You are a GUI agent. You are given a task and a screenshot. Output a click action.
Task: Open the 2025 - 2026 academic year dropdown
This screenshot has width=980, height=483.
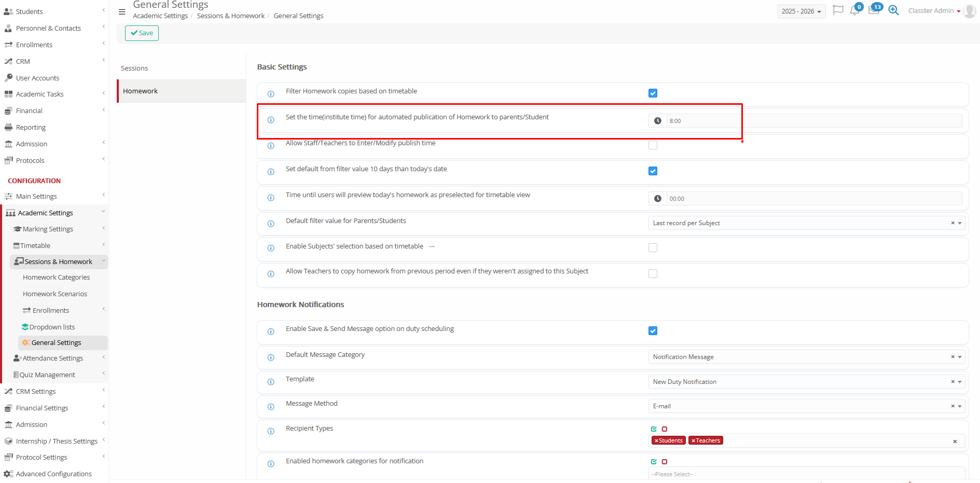pos(800,11)
